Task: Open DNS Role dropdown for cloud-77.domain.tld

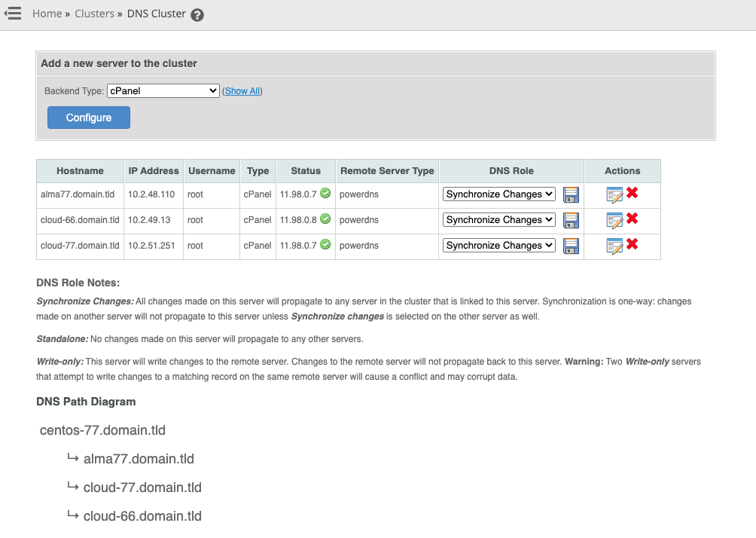Action: click(499, 245)
